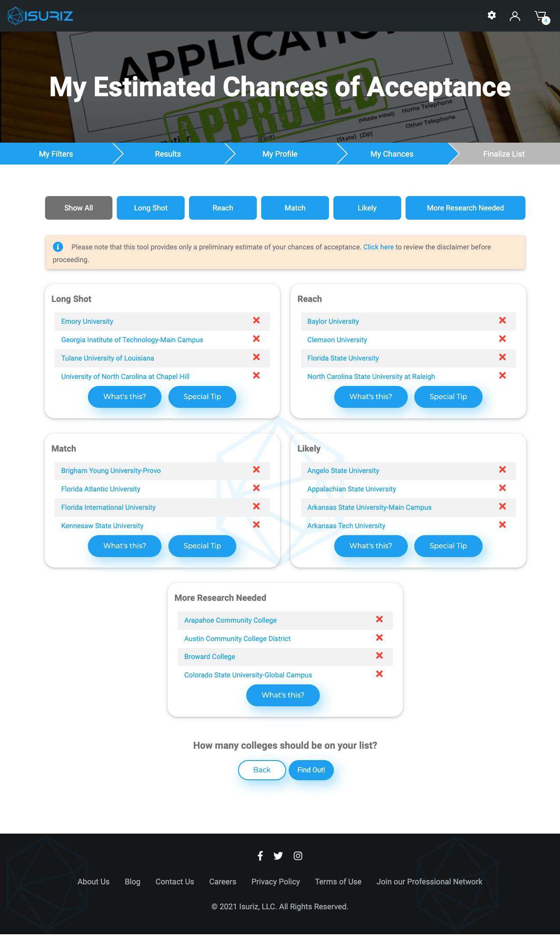Click the Find Out! button
The image size is (560, 936).
[311, 770]
